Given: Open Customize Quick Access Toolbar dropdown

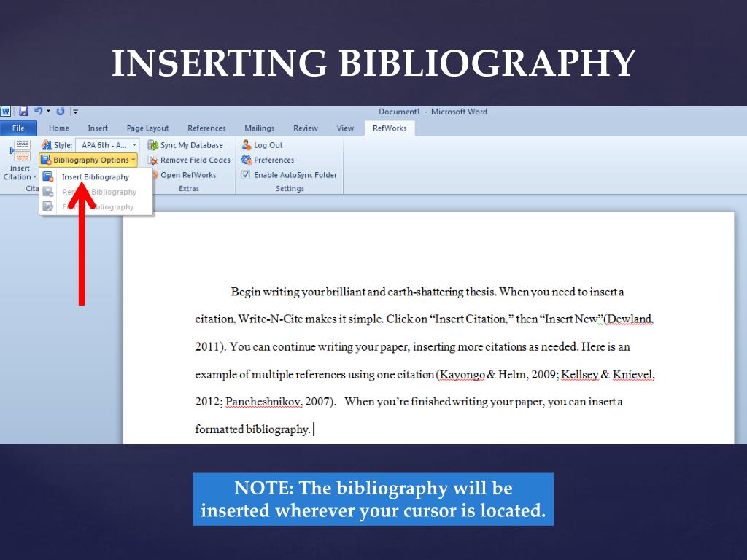Looking at the screenshot, I should click(x=75, y=112).
